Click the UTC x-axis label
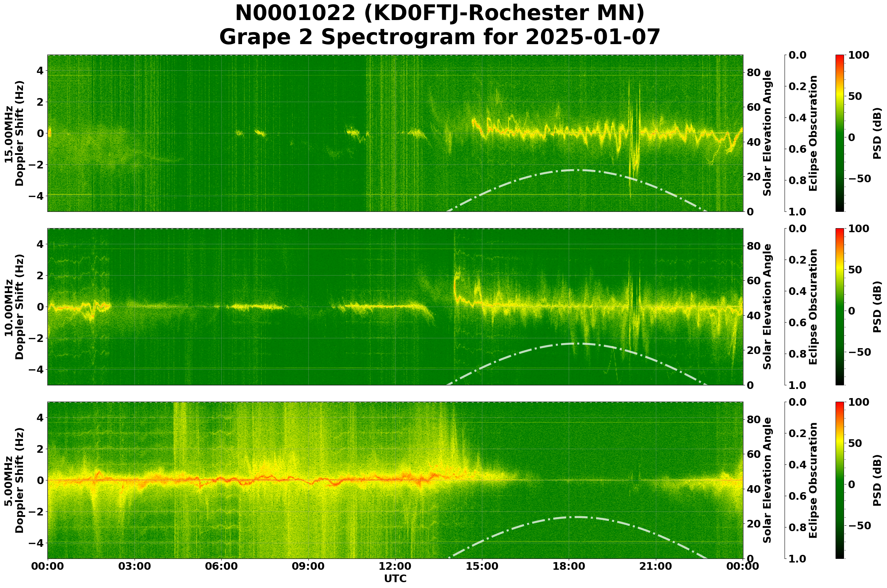This screenshot has width=887, height=588. (x=395, y=579)
